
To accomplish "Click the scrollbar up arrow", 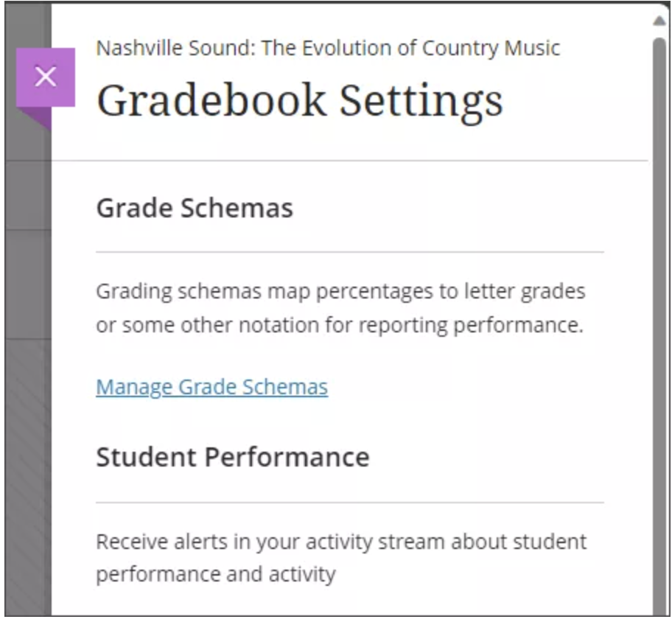I will click(659, 20).
